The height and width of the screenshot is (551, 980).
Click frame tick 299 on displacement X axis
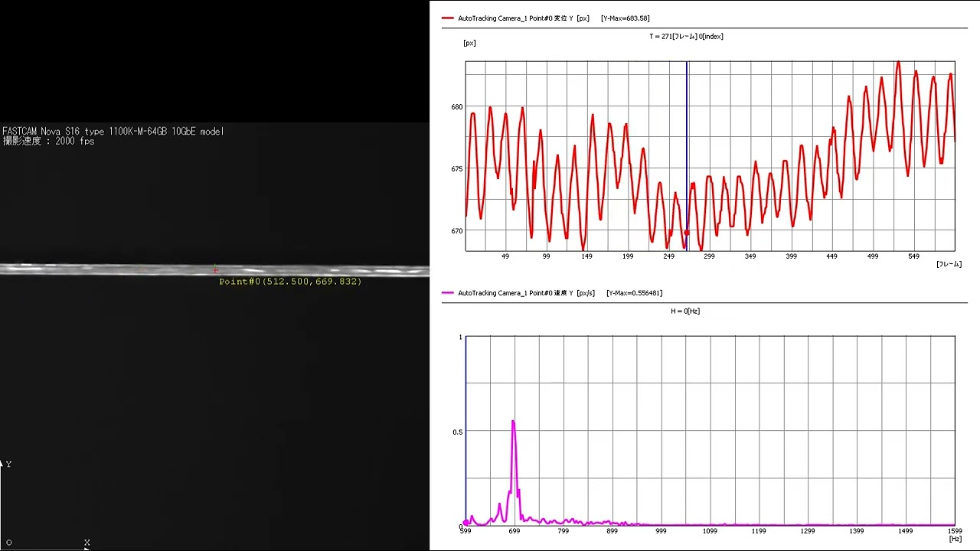(710, 256)
